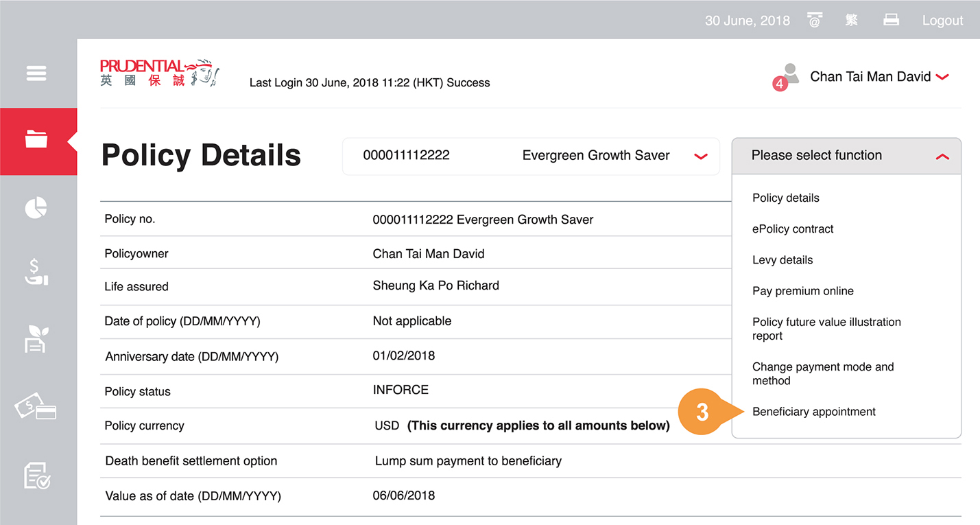Open the hamburger menu in sidebar
Screen dimensions: 980x525
36,73
